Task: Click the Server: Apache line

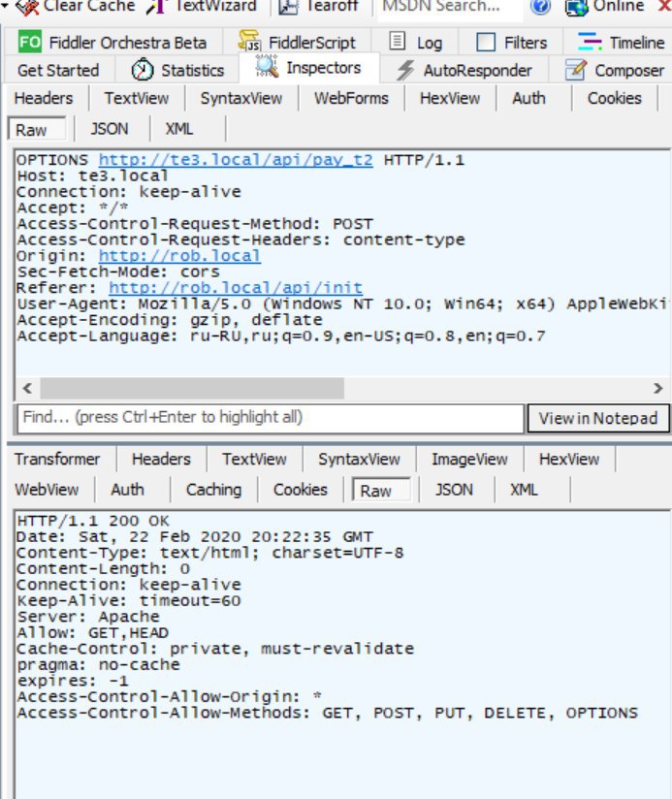Action: [87, 617]
